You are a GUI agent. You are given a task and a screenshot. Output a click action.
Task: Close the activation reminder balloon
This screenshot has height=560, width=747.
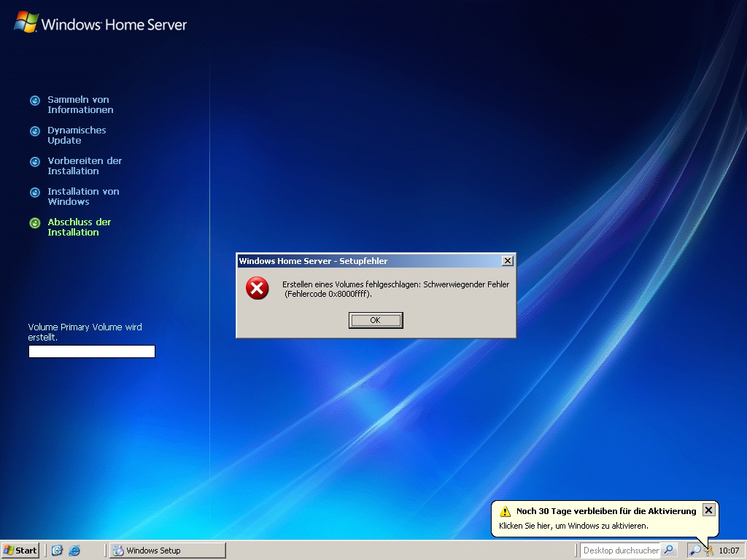[709, 510]
